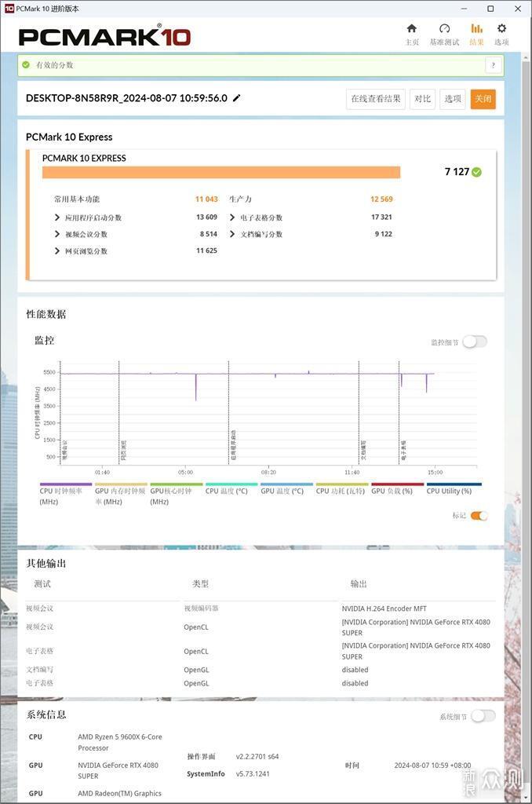Image resolution: width=532 pixels, height=804 pixels.
Task: Select CPU power (功耗) legend item
Action: coord(341,491)
